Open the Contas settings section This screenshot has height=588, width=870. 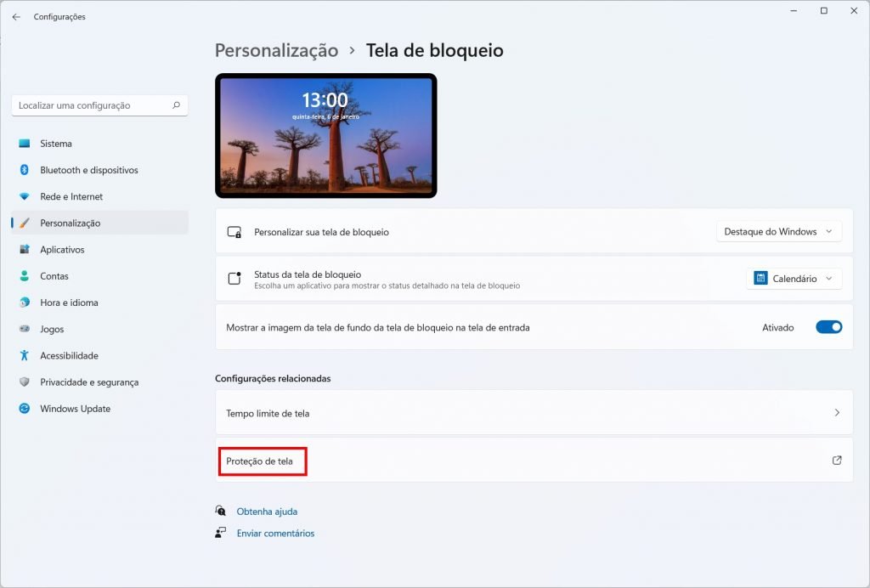54,276
